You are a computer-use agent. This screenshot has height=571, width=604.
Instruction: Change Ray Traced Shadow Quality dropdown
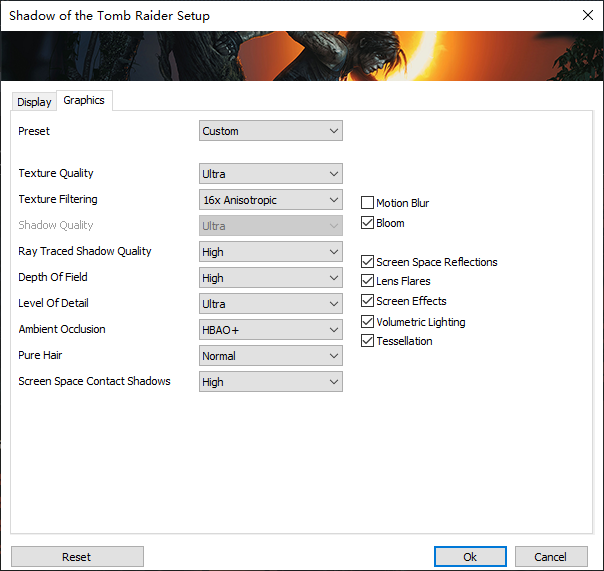pyautogui.click(x=270, y=252)
